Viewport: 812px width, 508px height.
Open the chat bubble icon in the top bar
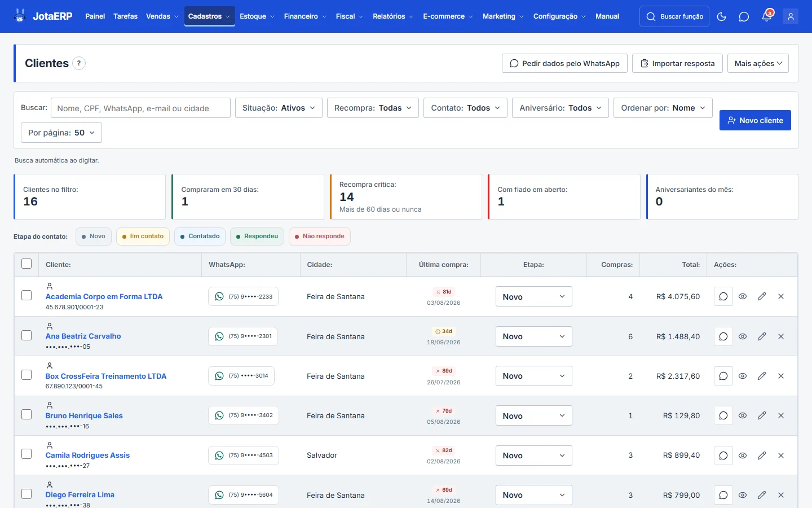pos(744,16)
